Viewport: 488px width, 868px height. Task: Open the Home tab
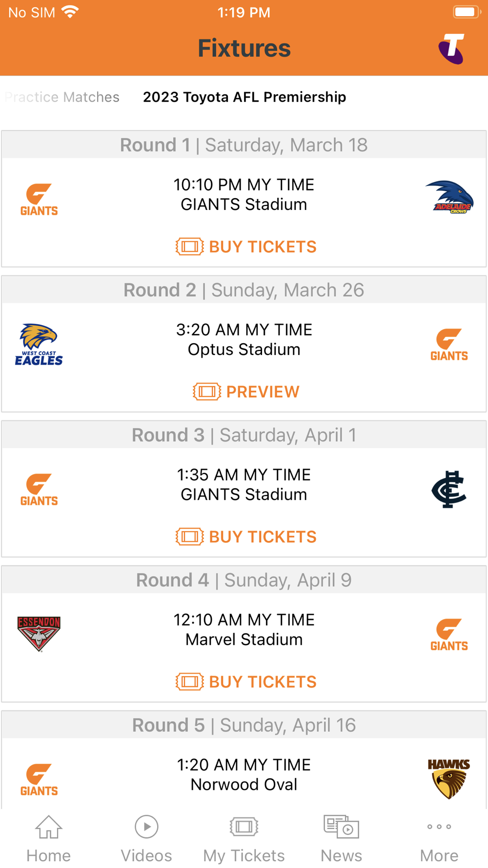point(49,839)
